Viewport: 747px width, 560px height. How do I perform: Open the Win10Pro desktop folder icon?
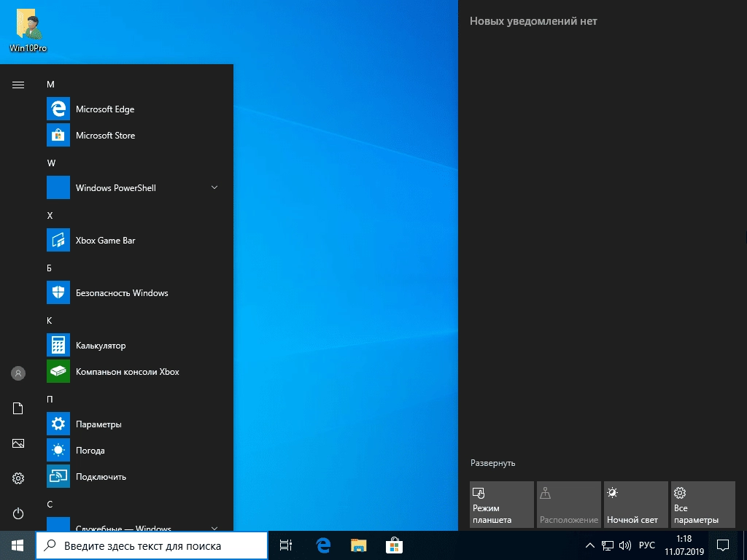coord(28,31)
